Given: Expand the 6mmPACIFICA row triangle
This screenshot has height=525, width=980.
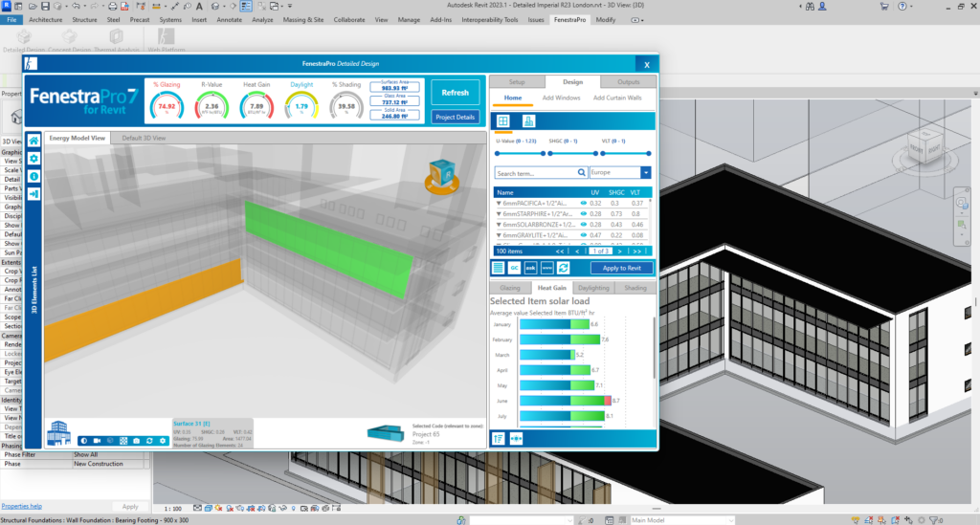Looking at the screenshot, I should coord(499,203).
